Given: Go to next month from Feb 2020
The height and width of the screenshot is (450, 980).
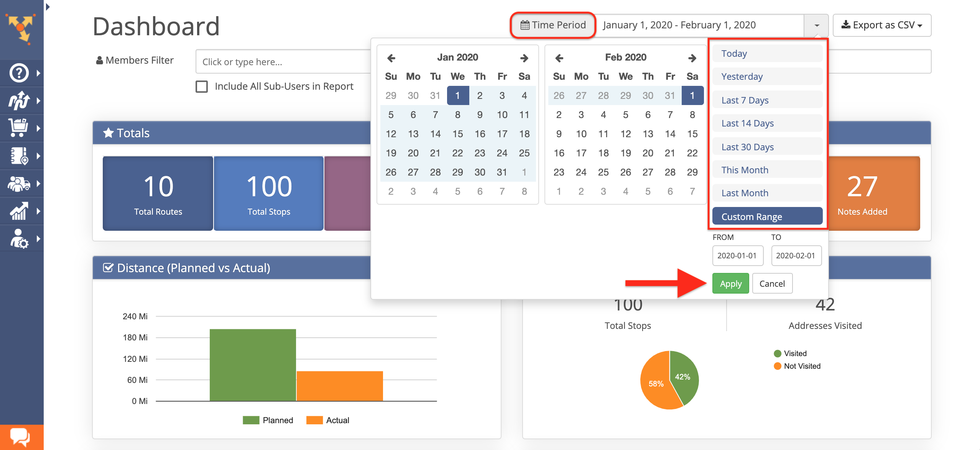Looking at the screenshot, I should click(x=692, y=58).
